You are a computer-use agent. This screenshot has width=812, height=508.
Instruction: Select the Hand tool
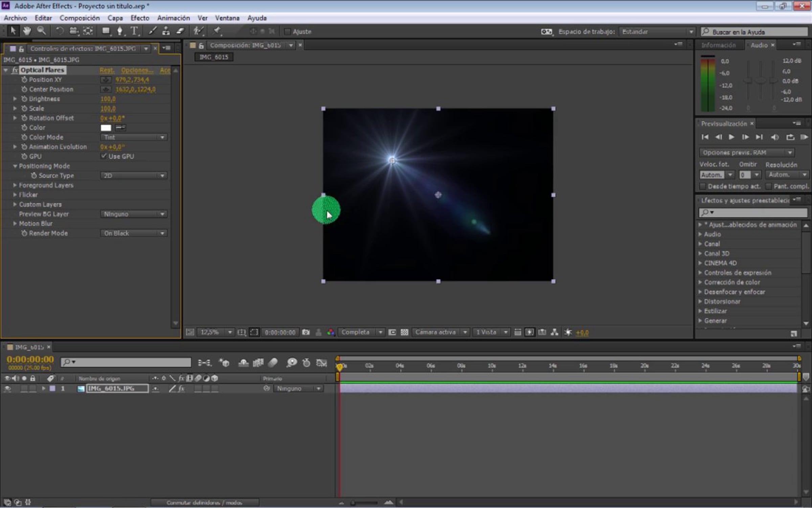pos(27,31)
